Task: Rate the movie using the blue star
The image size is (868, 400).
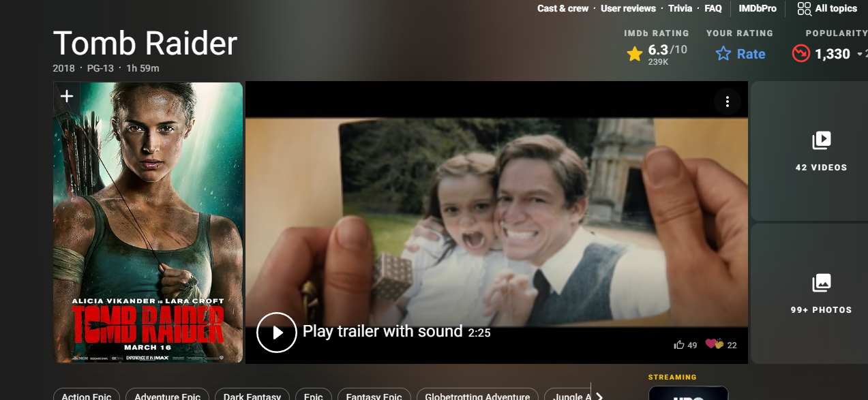Action: 723,54
